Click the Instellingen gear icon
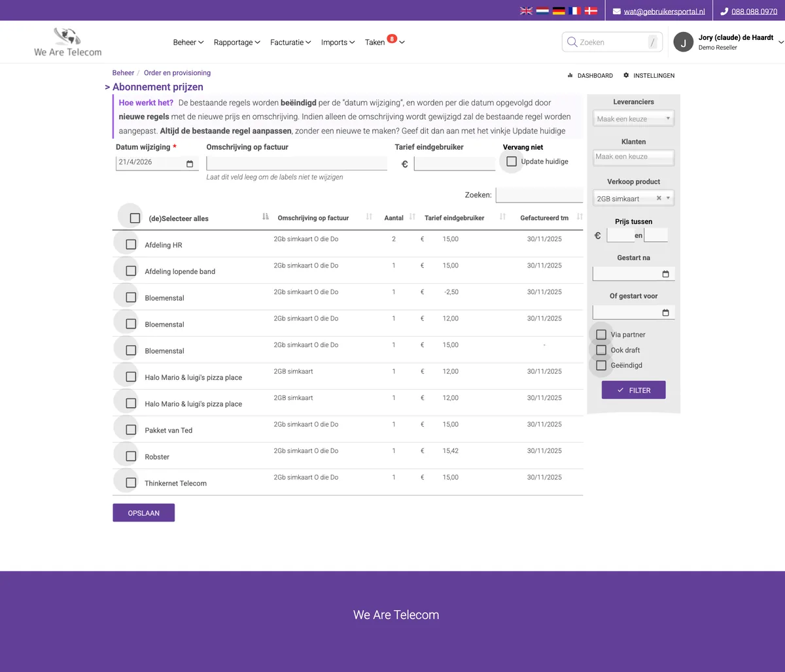 click(x=626, y=75)
